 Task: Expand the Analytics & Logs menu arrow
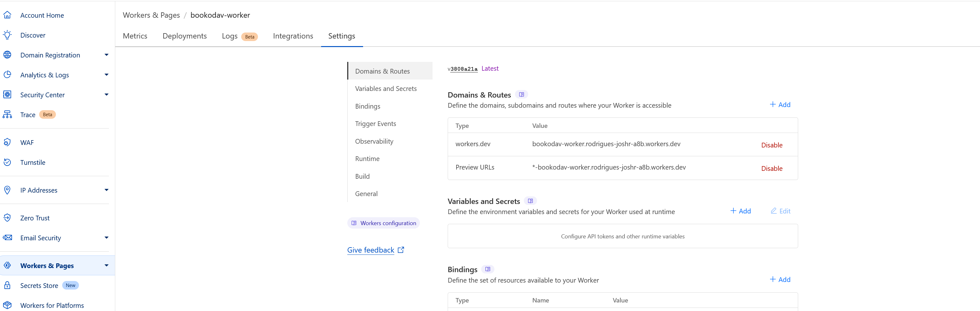(106, 75)
